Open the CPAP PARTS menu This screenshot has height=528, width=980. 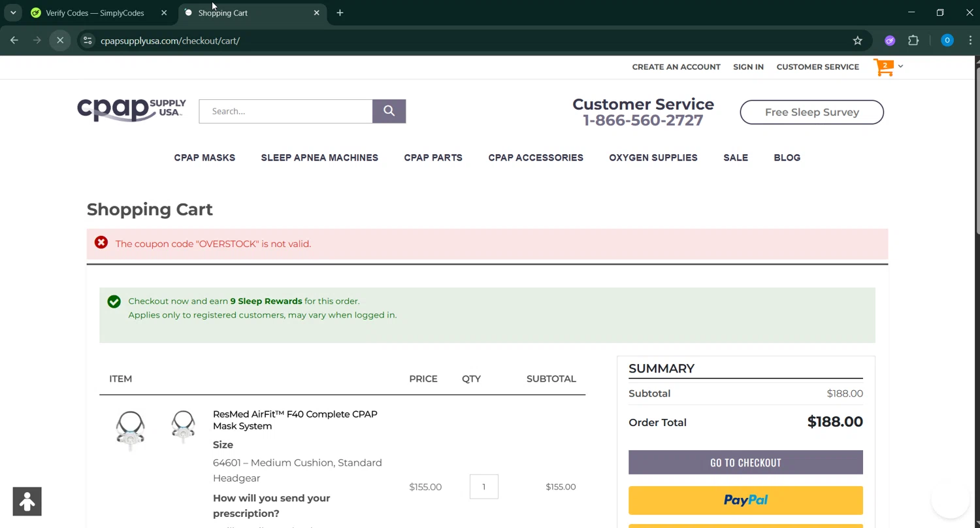pos(433,157)
